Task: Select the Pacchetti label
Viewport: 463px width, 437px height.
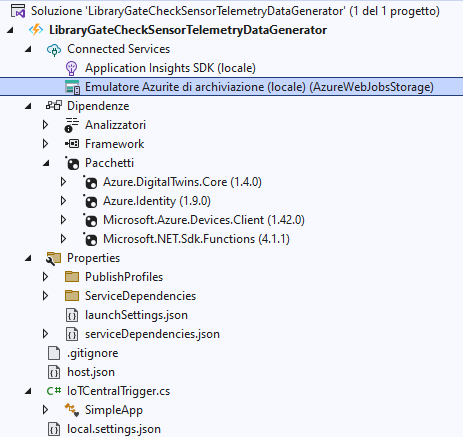Action: click(109, 163)
